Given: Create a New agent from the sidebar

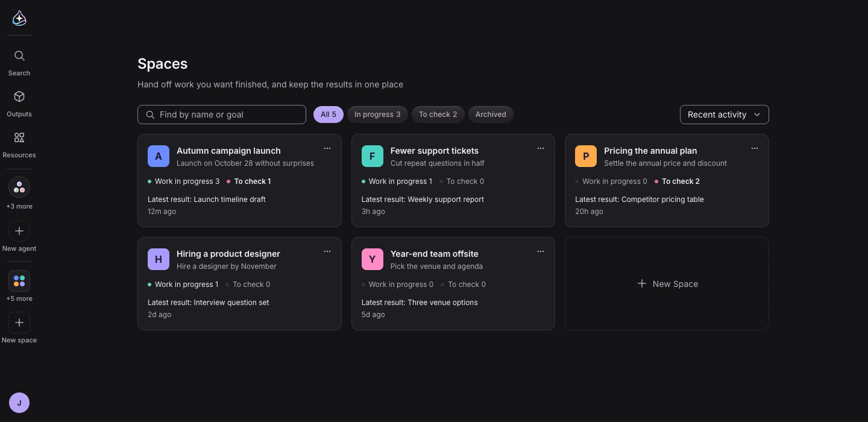Looking at the screenshot, I should click(19, 236).
